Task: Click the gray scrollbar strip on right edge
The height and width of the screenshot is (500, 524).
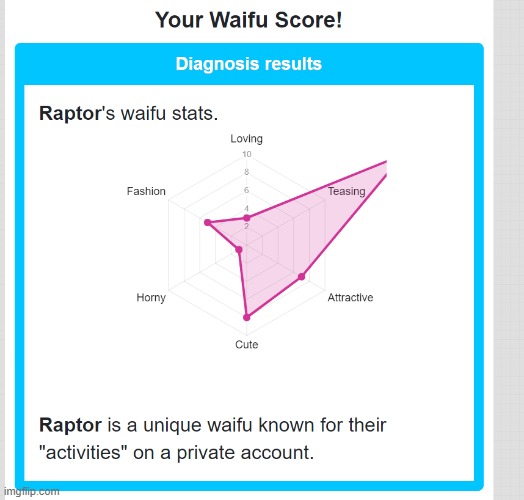Action: click(509, 250)
